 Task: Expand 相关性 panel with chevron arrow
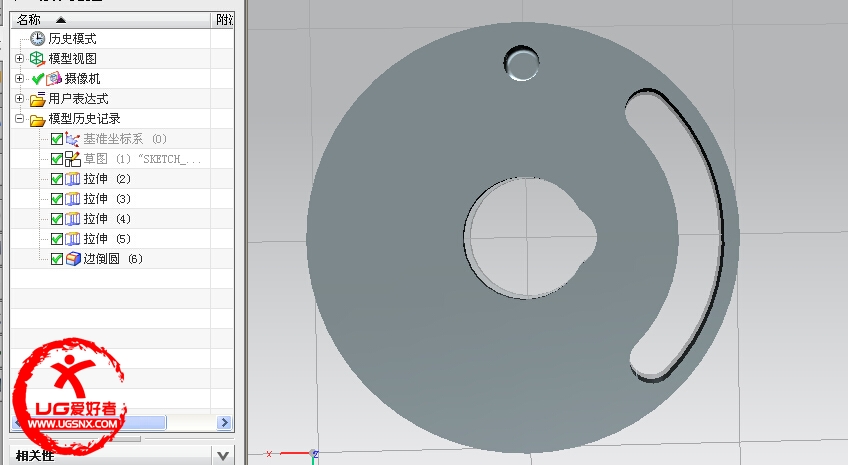[x=224, y=456]
